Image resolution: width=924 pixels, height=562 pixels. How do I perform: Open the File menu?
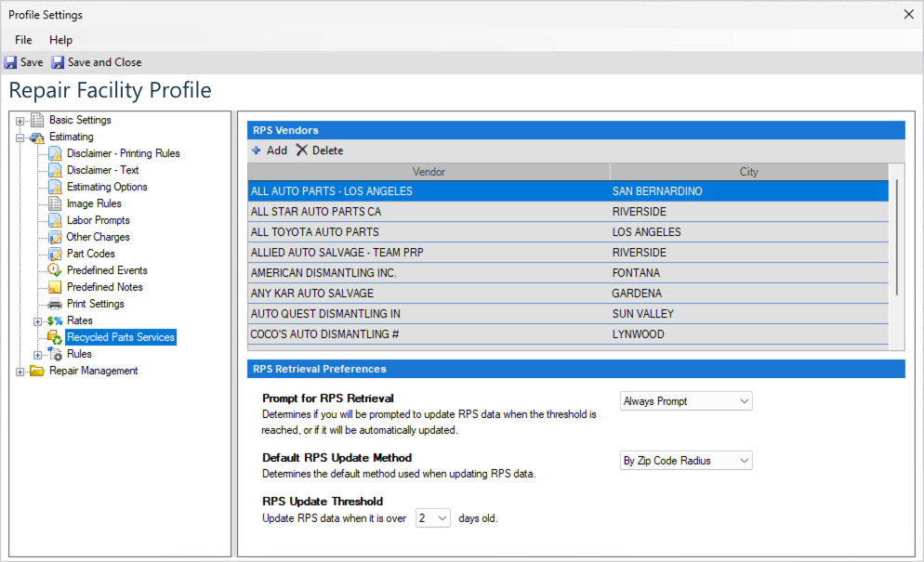click(x=23, y=40)
